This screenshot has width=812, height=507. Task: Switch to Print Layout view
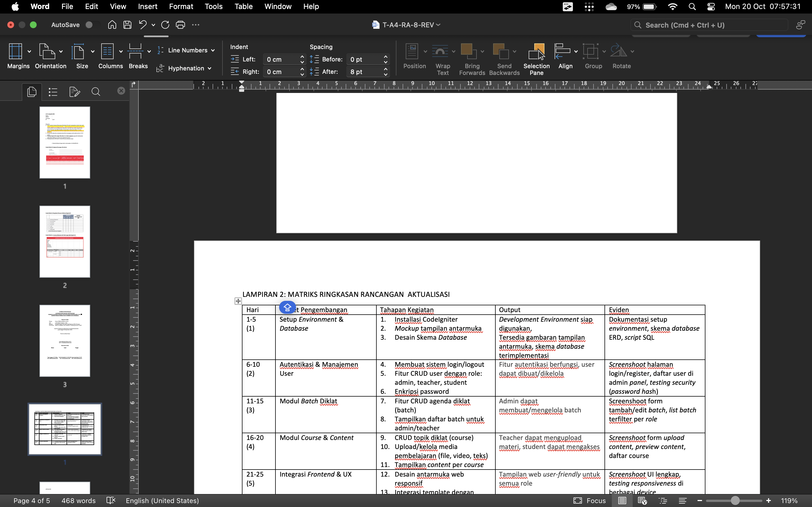click(x=622, y=501)
